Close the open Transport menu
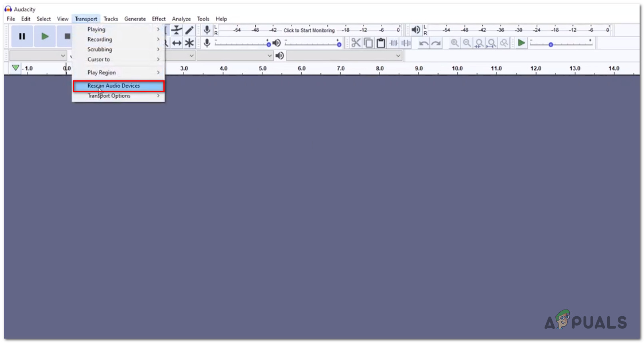 (86, 19)
